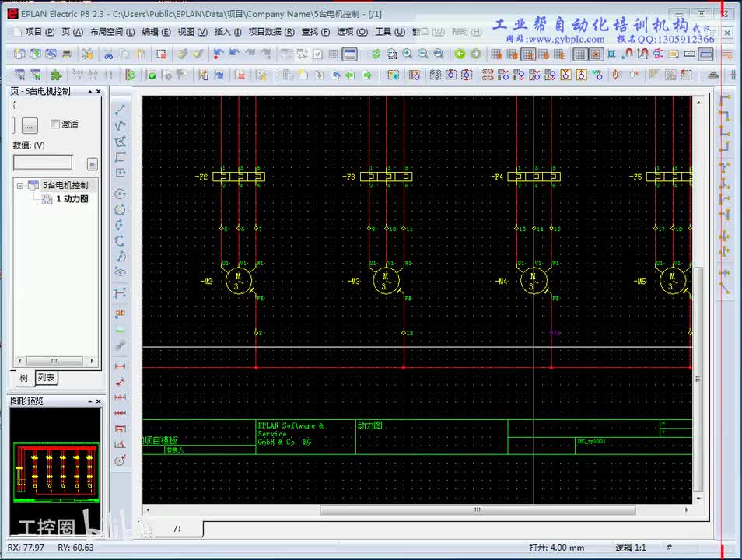Screen dimensions: 742x560
Task: Select the linear dimension tool
Action: pyautogui.click(x=121, y=366)
